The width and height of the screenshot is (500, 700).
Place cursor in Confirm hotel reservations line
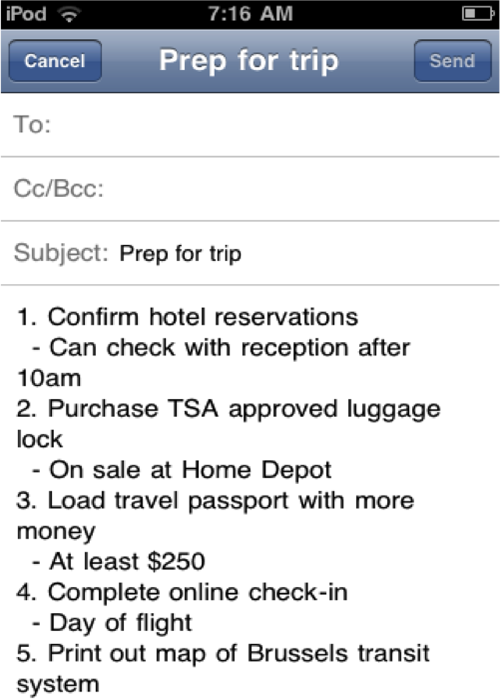click(x=188, y=317)
